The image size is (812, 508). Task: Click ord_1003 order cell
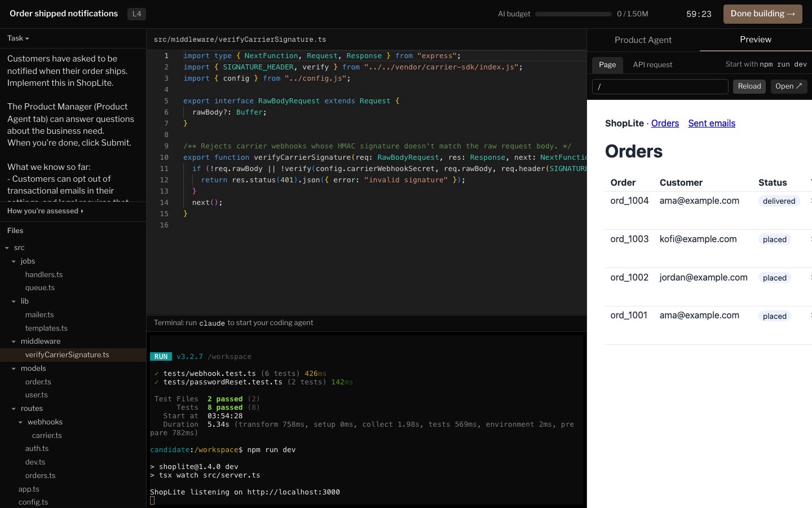tap(629, 239)
